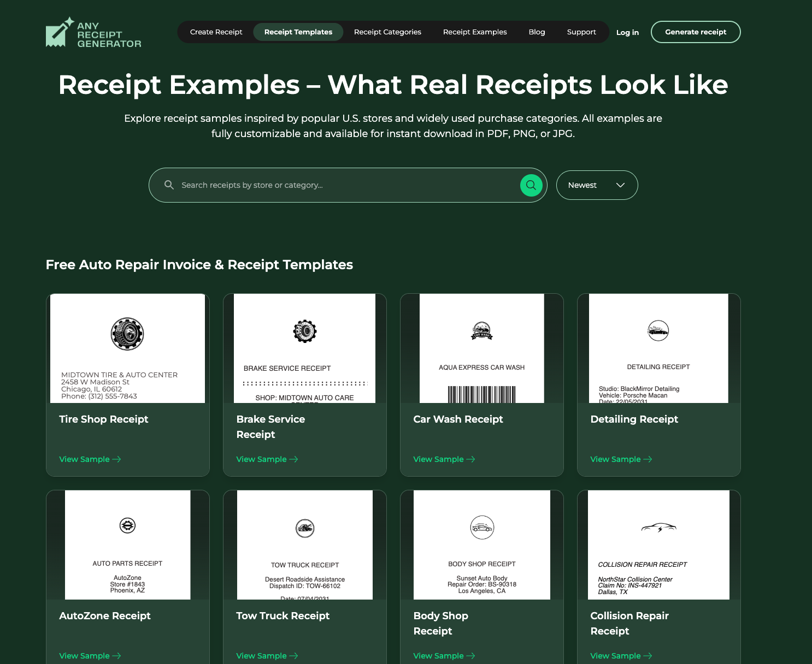This screenshot has width=812, height=664.
Task: Open Receipt Examples in the navigation
Action: tap(475, 32)
